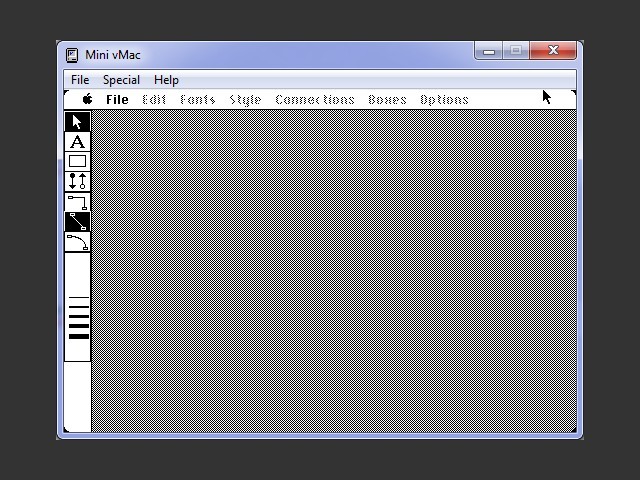
Task: Open the Boxes menu
Action: (x=387, y=100)
